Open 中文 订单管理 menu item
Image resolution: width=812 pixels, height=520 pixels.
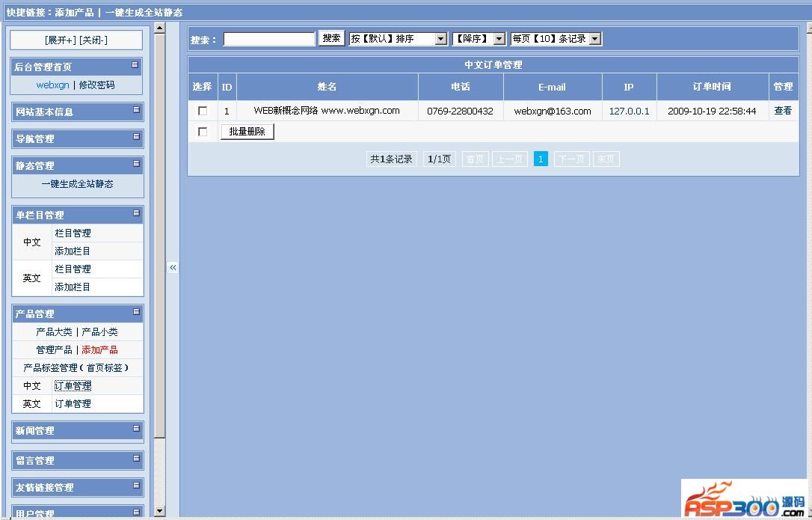pyautogui.click(x=73, y=386)
